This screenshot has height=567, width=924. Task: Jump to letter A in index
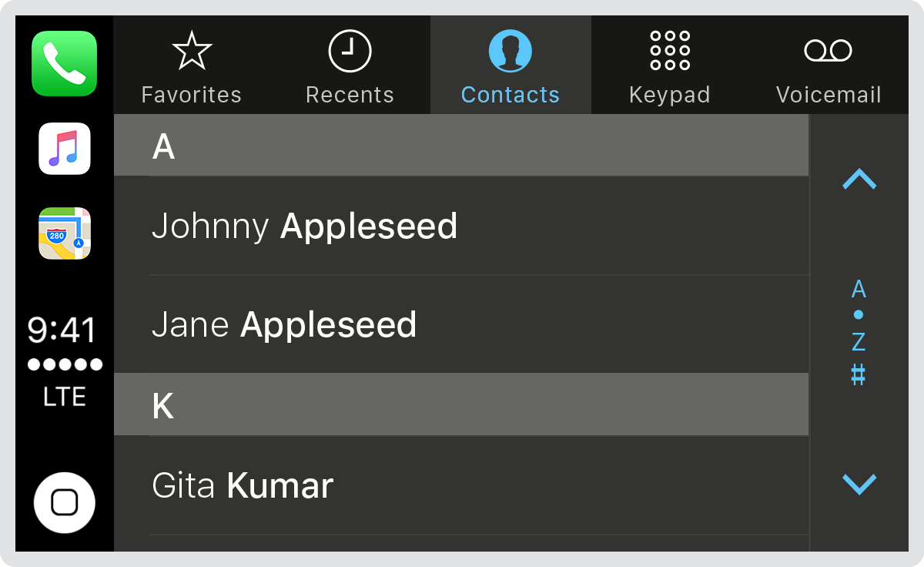pos(859,290)
